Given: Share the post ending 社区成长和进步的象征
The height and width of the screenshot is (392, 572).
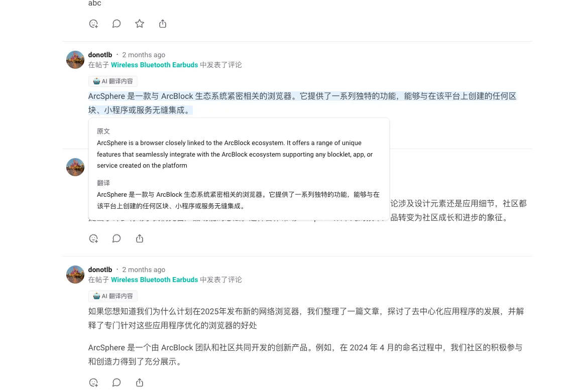Looking at the screenshot, I should [139, 238].
